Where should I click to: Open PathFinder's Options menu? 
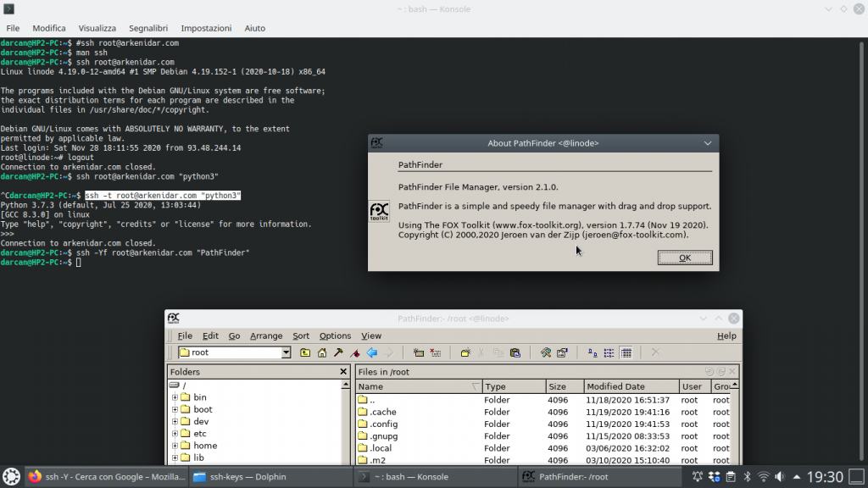[335, 335]
